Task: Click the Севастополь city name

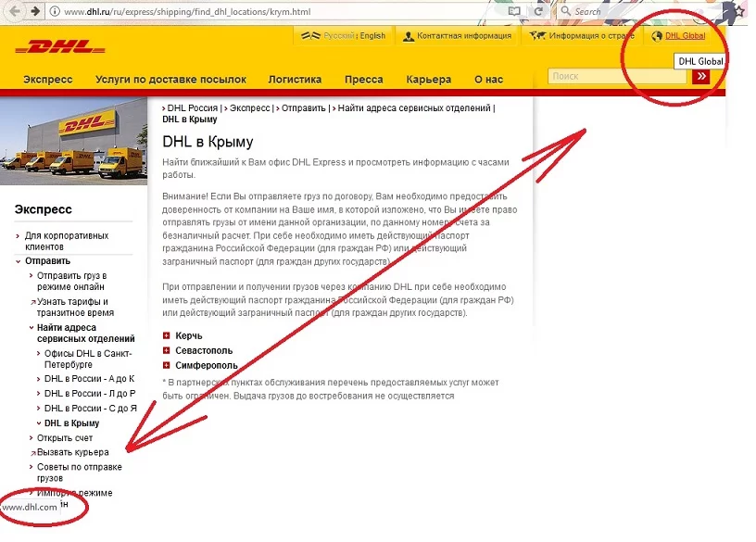Action: pos(204,350)
